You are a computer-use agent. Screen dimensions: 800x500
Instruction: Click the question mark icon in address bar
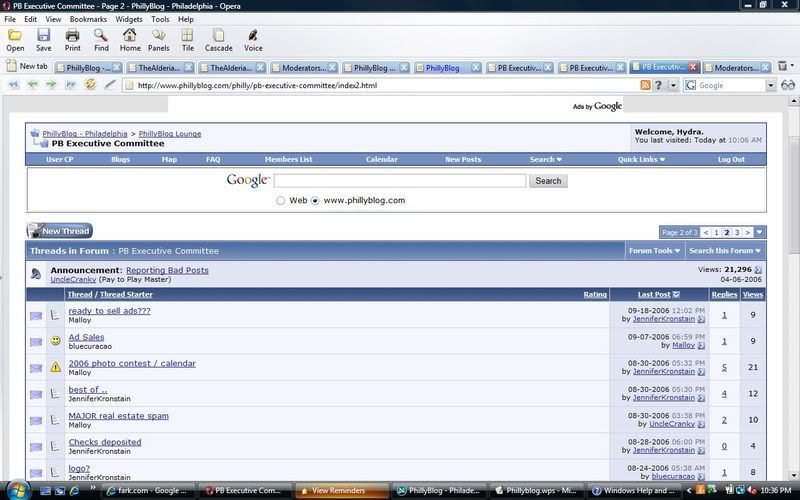pos(658,85)
